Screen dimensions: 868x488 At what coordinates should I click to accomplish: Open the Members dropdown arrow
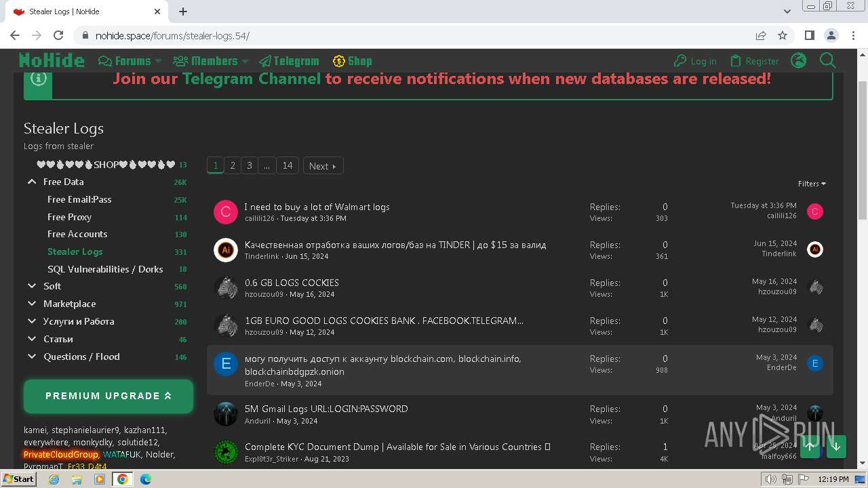(245, 61)
